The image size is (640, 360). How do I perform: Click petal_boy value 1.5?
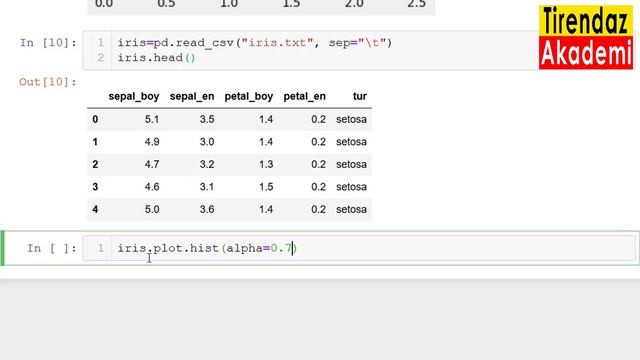click(x=266, y=187)
